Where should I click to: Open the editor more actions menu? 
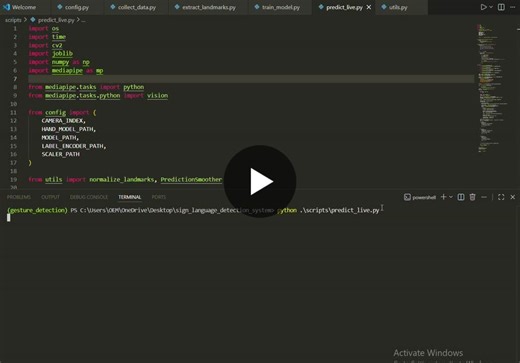click(513, 7)
